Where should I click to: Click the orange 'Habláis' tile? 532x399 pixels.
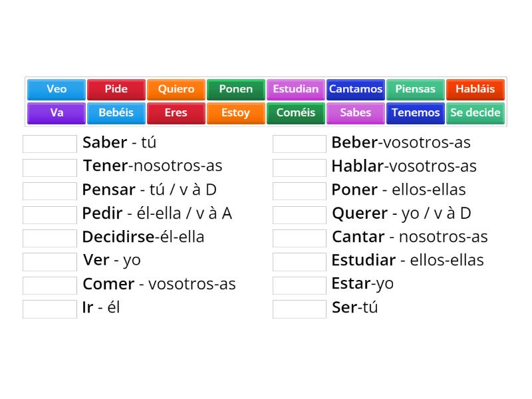[475, 89]
